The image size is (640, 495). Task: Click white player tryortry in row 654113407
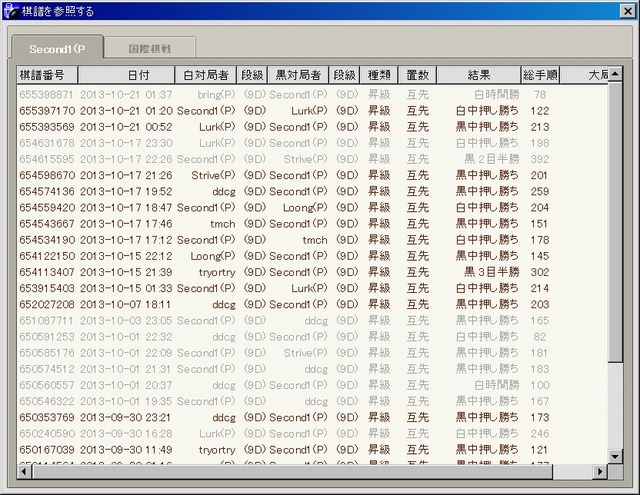[217, 272]
